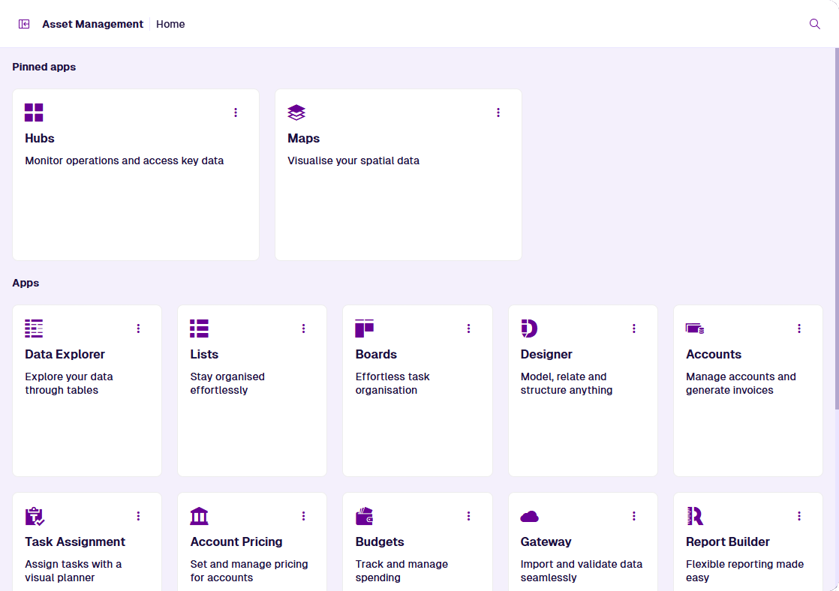Click the Maps layers icon

[296, 112]
